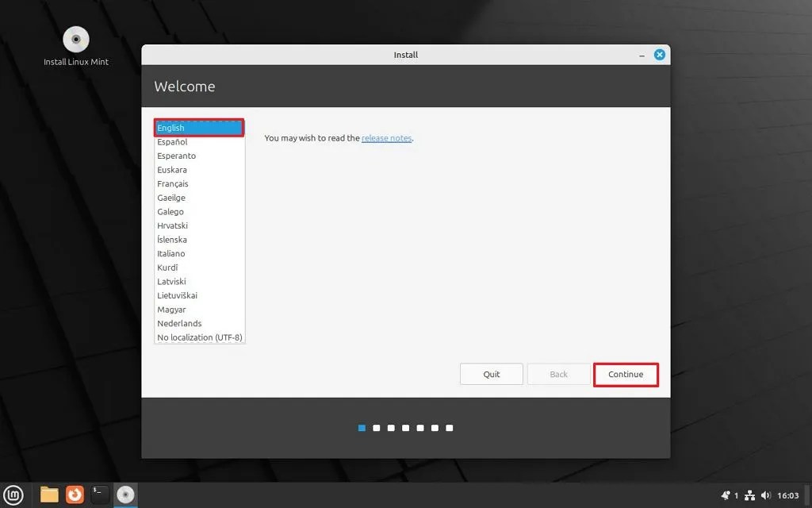Screen dimensions: 812x508
Task: Click the network icon in the system tray
Action: [x=749, y=494]
